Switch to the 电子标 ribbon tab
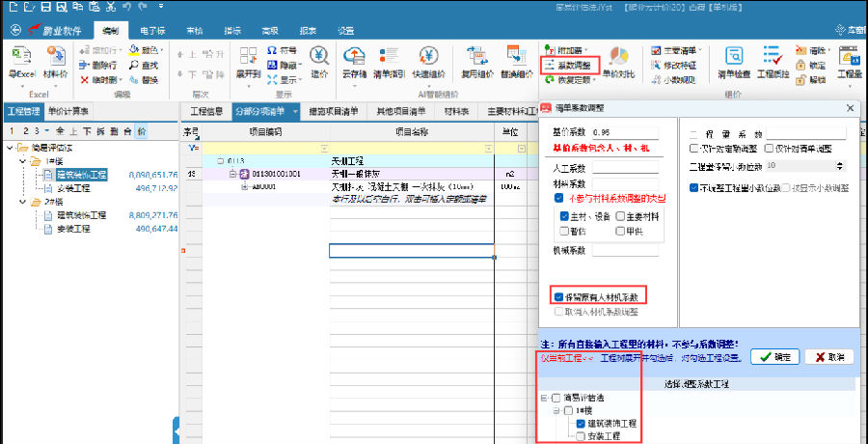868x444 pixels. [x=152, y=31]
